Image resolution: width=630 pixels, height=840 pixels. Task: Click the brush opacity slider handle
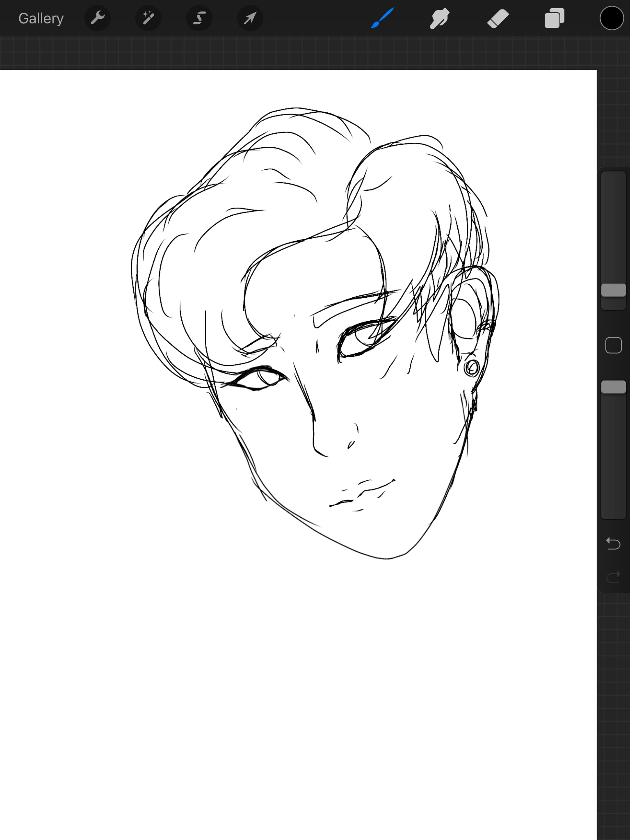(614, 387)
